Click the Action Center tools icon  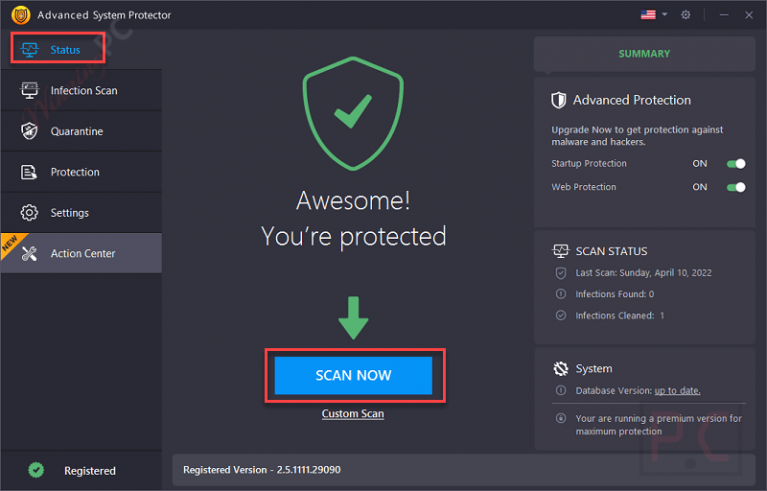pyautogui.click(x=29, y=253)
